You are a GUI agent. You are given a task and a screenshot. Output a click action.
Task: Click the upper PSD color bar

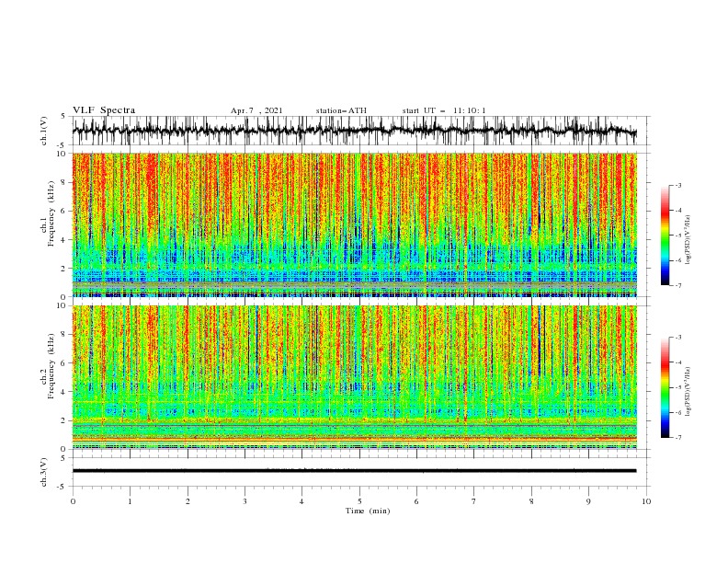coord(665,236)
